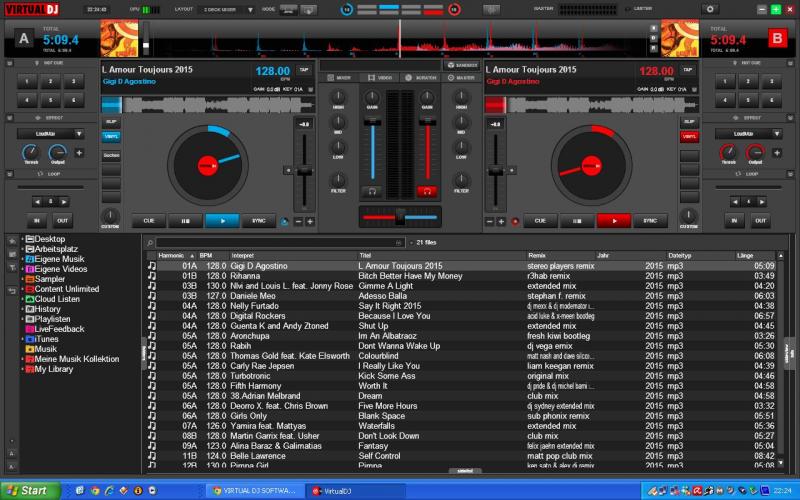Toggle SLIP mode on the right deck

[689, 121]
